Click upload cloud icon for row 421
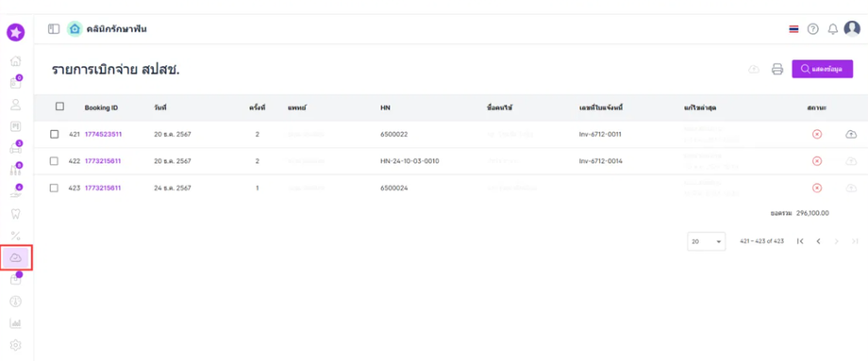Image resolution: width=868 pixels, height=361 pixels. (x=851, y=135)
